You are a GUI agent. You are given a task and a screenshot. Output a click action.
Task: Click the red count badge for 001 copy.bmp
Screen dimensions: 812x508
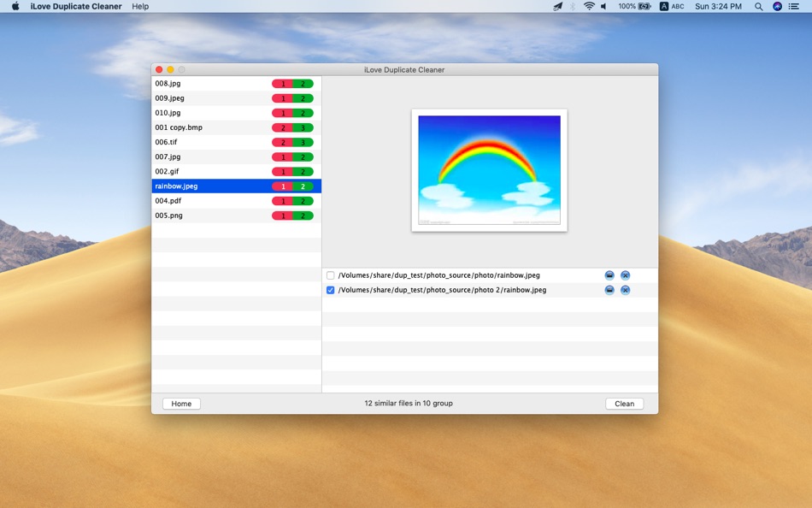coord(282,127)
